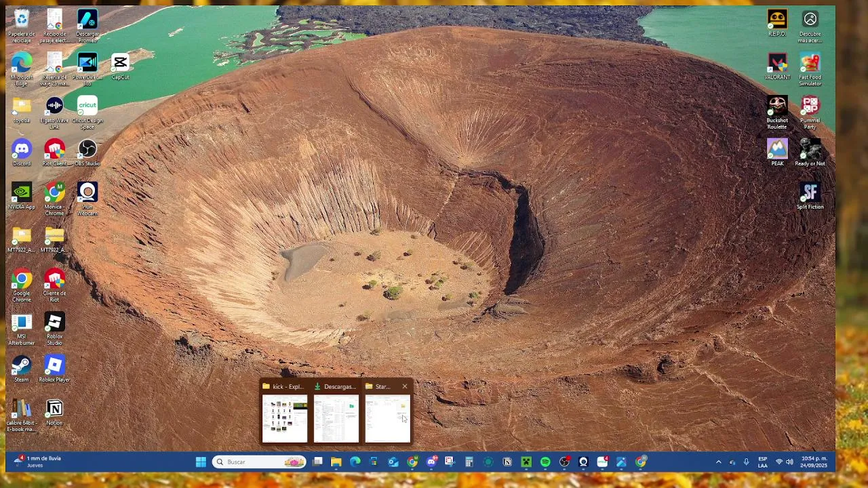Select the Fast Food Simulator icon

click(x=810, y=70)
